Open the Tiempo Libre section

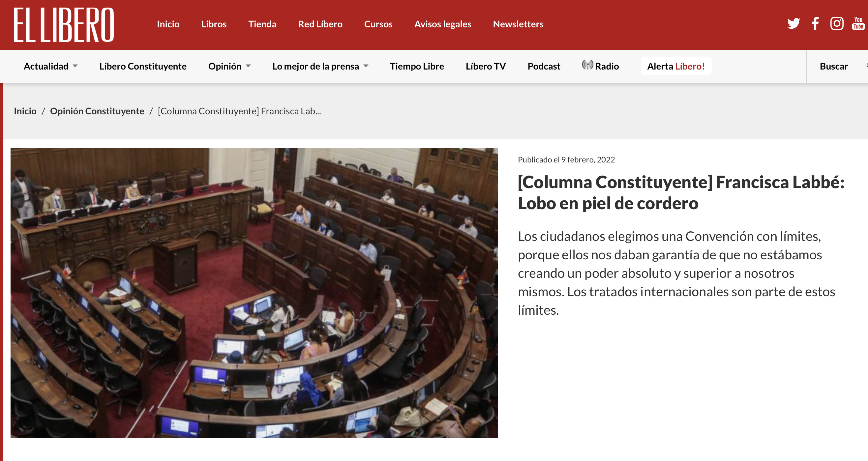click(417, 66)
